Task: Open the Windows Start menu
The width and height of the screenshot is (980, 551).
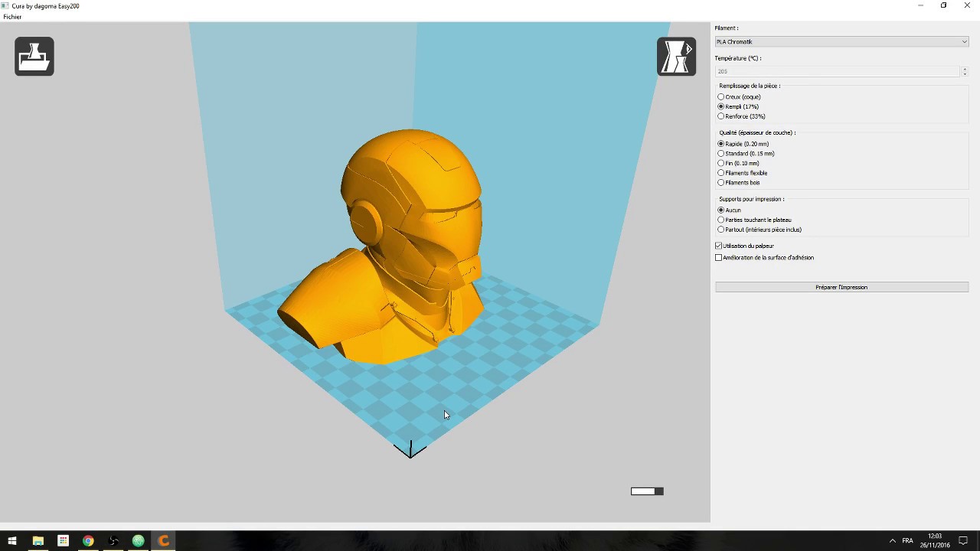Action: coord(11,541)
